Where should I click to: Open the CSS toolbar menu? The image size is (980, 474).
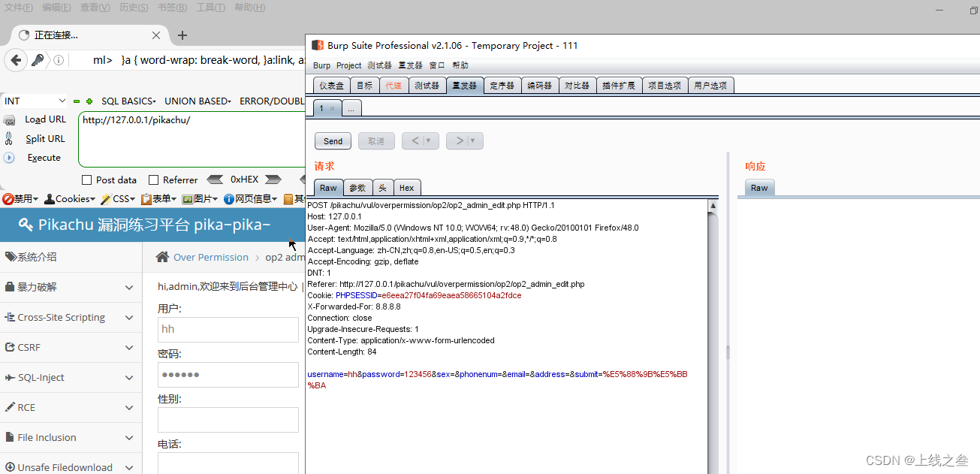[x=118, y=199]
